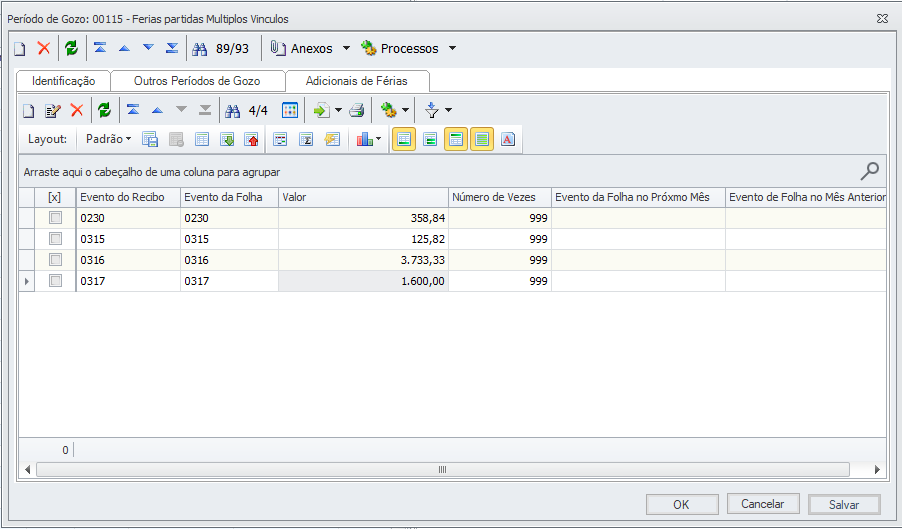
Task: Sort by the Valor column header
Action: (364, 197)
